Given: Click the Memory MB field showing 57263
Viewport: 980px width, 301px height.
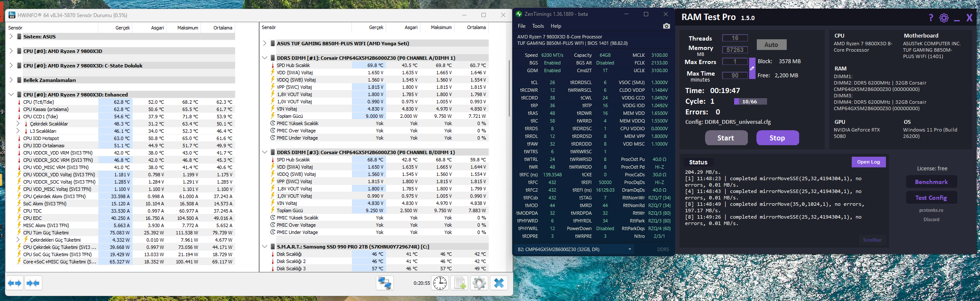Looking at the screenshot, I should 735,50.
